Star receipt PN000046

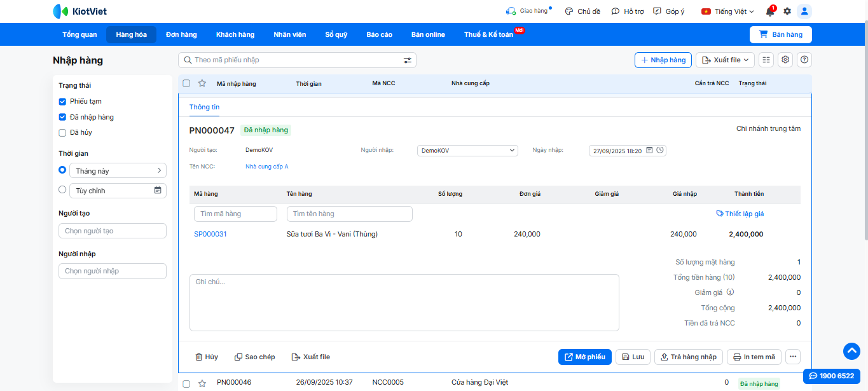tap(202, 383)
